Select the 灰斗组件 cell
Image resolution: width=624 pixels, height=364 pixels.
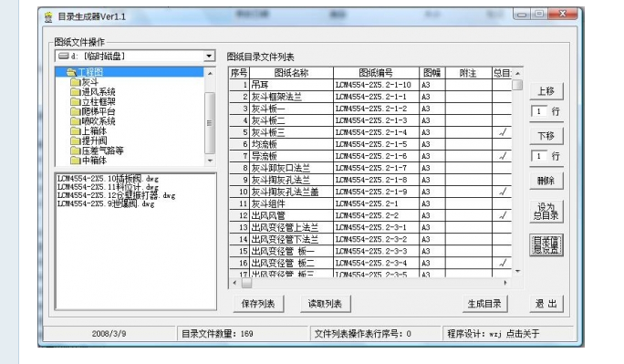point(291,203)
